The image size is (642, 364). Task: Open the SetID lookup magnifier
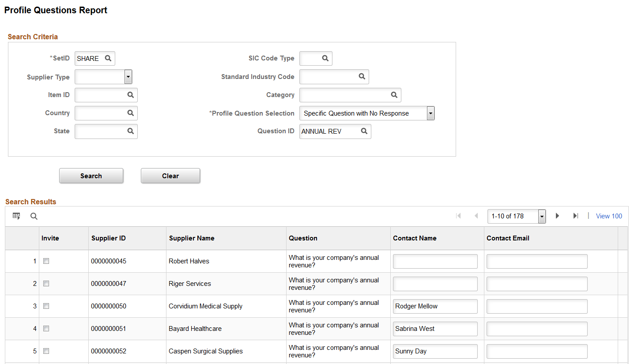pyautogui.click(x=108, y=58)
